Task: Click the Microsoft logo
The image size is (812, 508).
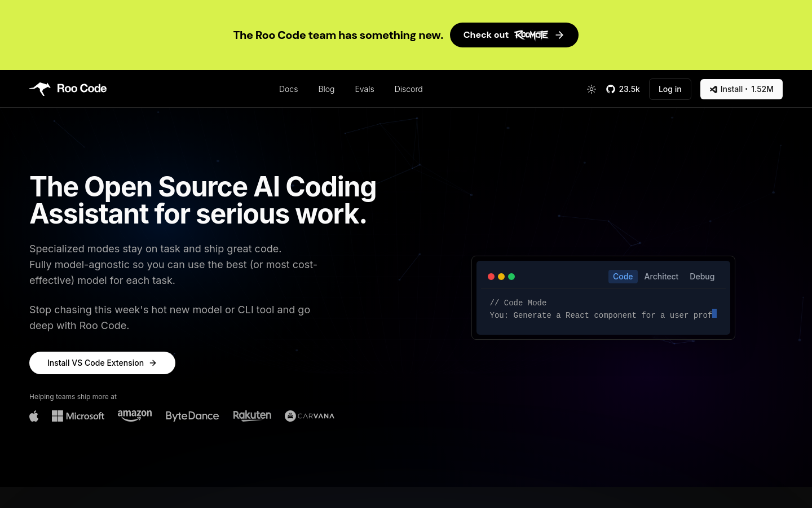Action: tap(78, 415)
